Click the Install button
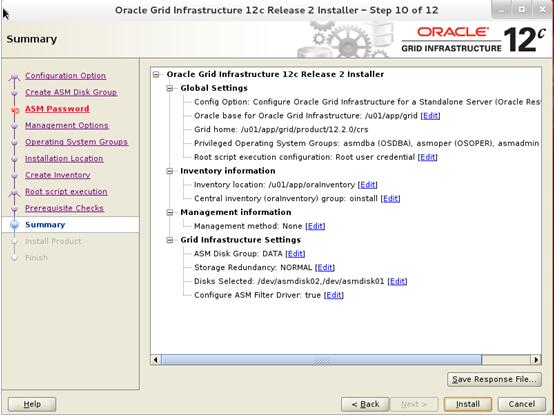Image resolution: width=554 pixels, height=418 pixels. pyautogui.click(x=467, y=404)
